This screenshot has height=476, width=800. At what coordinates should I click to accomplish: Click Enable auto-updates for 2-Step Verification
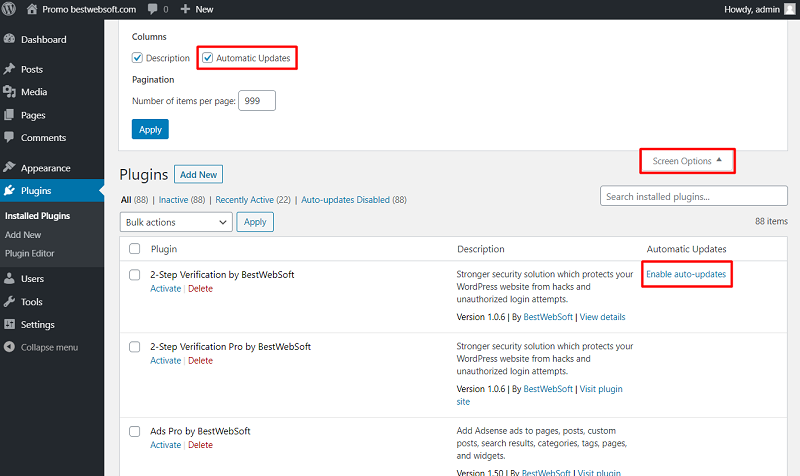686,274
